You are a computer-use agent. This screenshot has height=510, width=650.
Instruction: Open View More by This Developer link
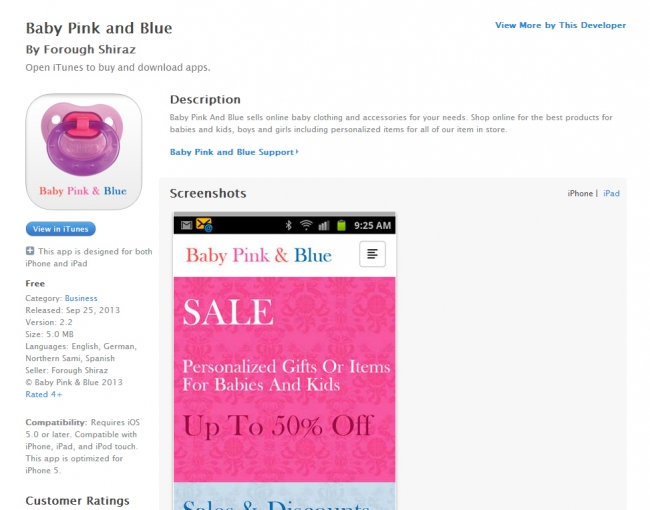[560, 25]
